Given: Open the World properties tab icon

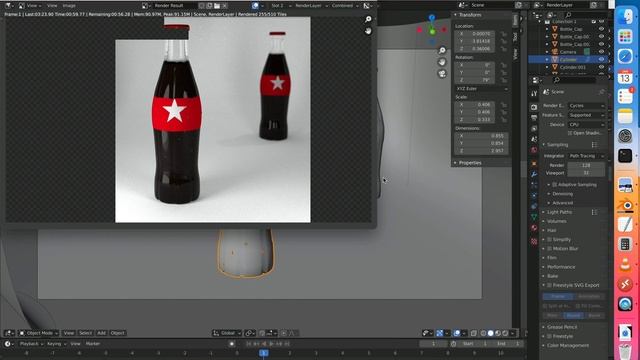Looking at the screenshot, I should pos(534,150).
